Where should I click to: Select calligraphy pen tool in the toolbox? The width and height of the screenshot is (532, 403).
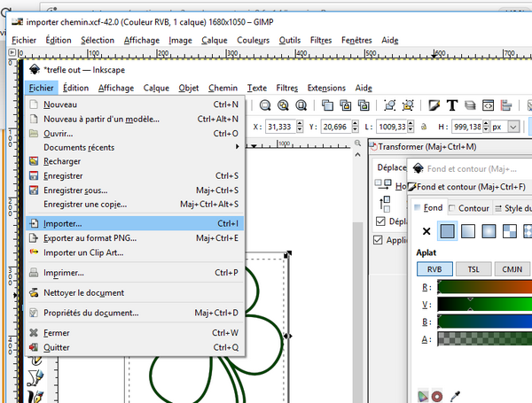[35, 397]
